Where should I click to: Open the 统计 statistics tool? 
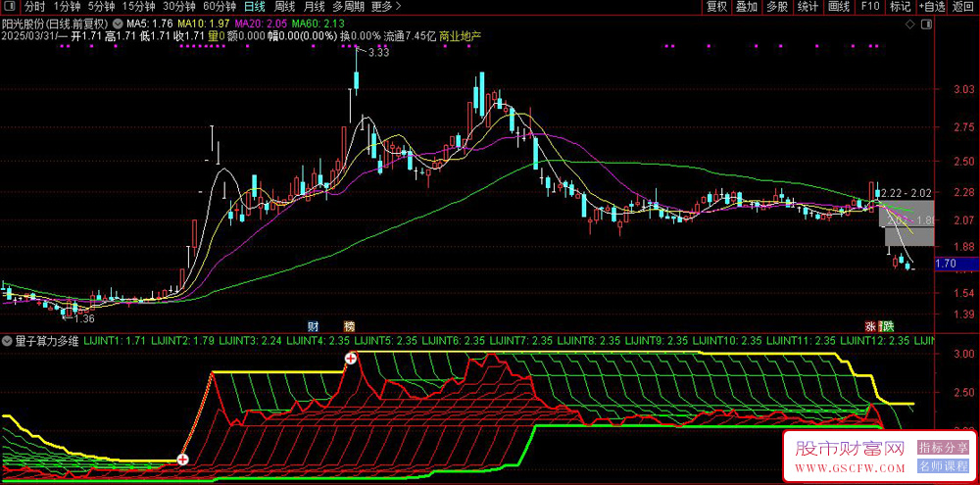(808, 7)
